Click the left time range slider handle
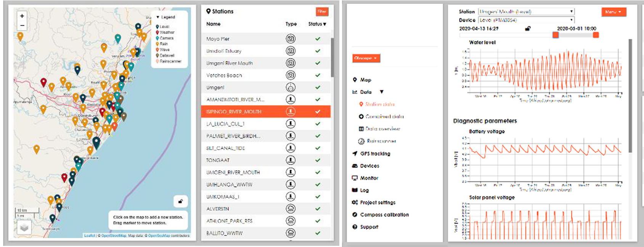Image resolution: width=644 pixels, height=247 pixels. click(x=556, y=35)
